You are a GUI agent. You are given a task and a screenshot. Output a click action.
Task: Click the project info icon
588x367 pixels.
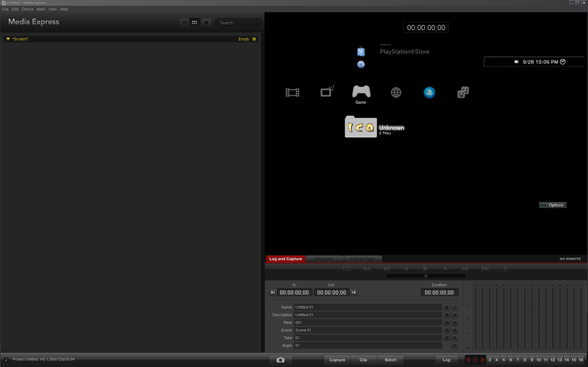pos(6,360)
